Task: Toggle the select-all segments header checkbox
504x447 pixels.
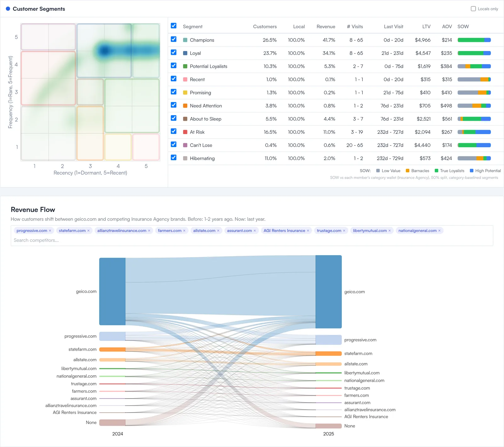Action: (x=174, y=25)
